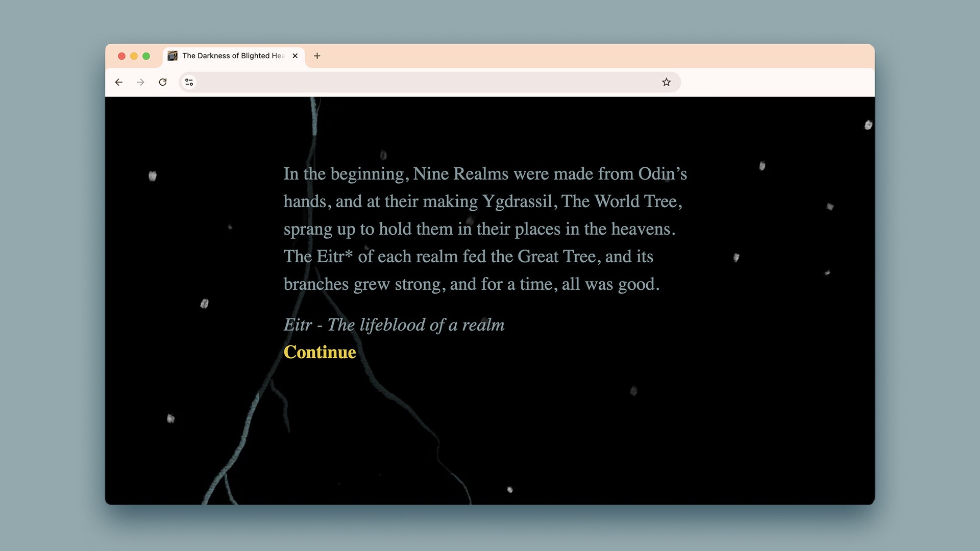
Task: Reload the current page
Action: 163,82
